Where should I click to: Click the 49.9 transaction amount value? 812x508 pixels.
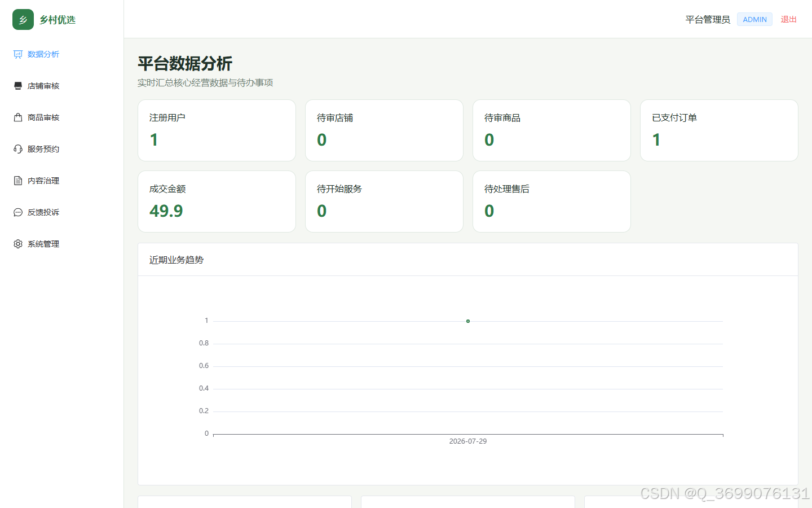166,211
